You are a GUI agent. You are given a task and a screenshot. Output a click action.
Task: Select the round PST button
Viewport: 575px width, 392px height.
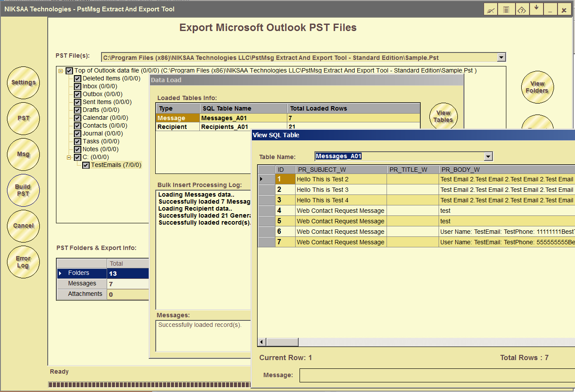coord(24,118)
